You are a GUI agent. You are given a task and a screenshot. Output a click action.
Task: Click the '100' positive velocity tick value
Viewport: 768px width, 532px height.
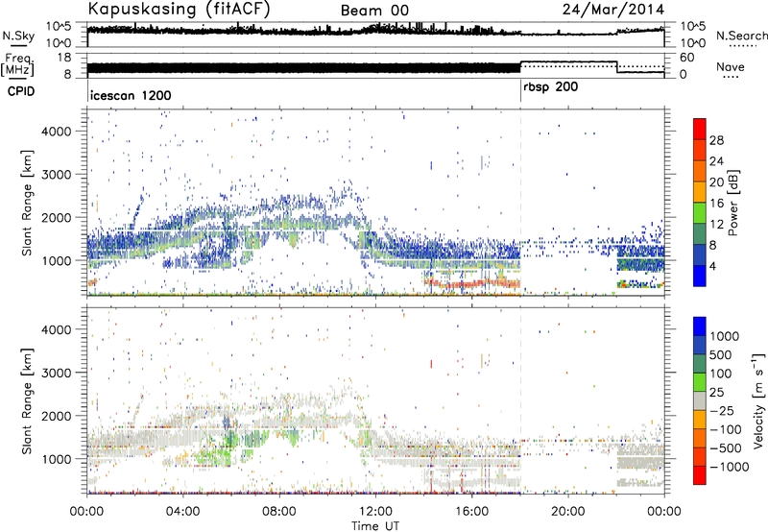(721, 374)
